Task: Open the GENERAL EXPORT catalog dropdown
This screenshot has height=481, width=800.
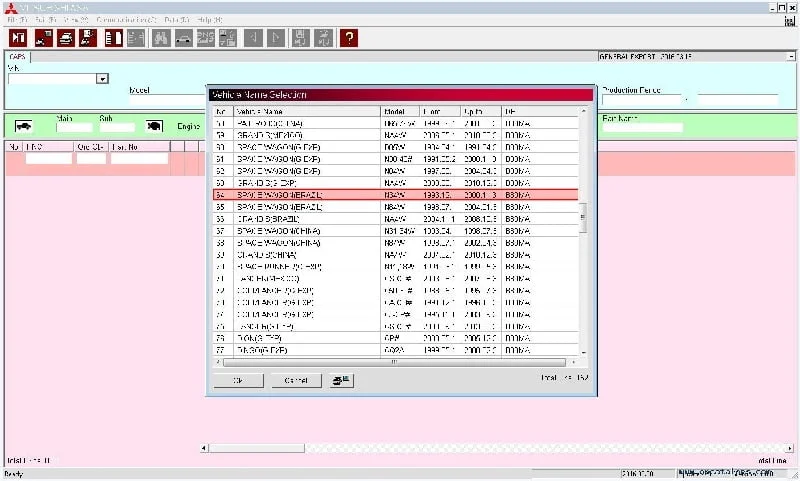Action: click(x=791, y=57)
